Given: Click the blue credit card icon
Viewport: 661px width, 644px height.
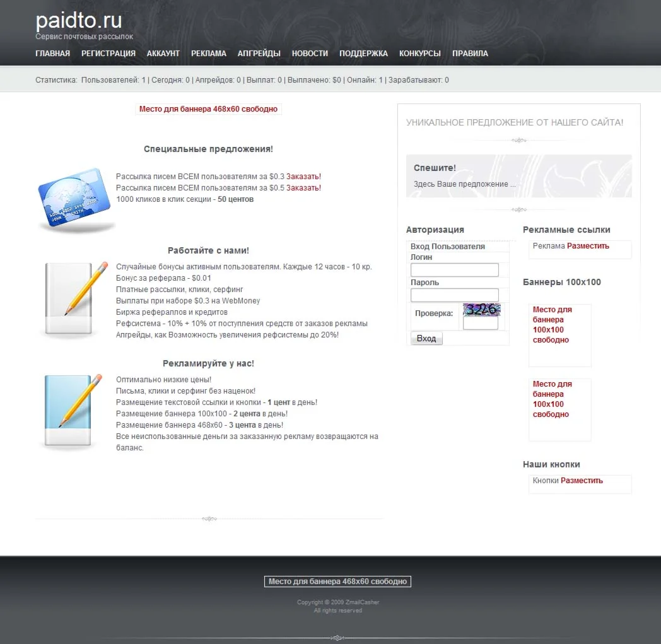Looking at the screenshot, I should tap(75, 198).
